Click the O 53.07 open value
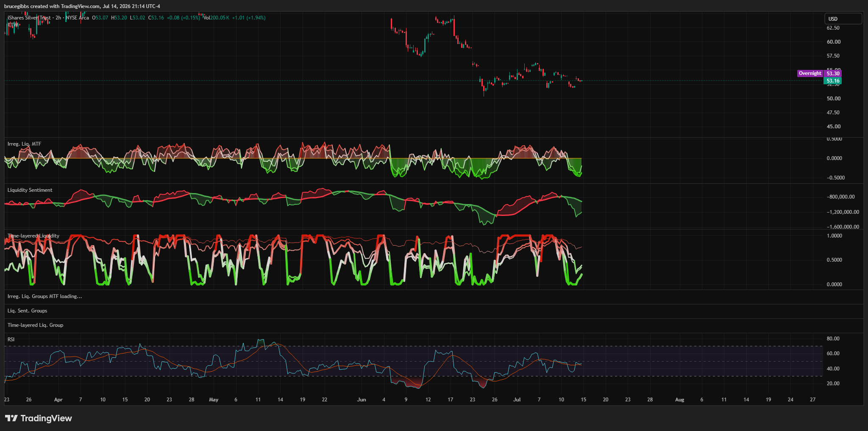The width and height of the screenshot is (868, 431). click(x=100, y=18)
